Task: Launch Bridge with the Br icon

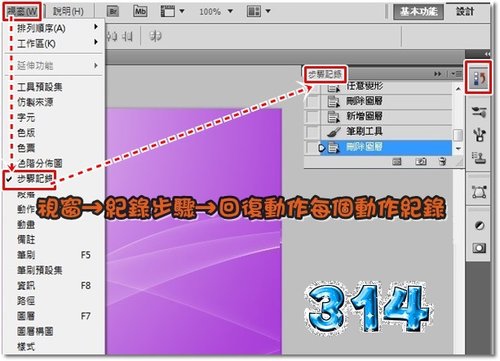Action: tap(113, 12)
